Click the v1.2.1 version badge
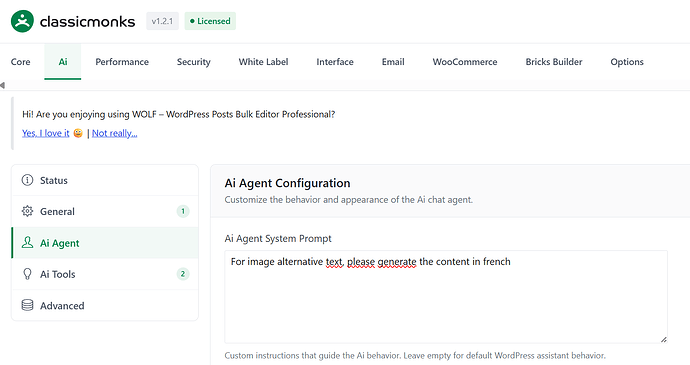 pos(162,21)
